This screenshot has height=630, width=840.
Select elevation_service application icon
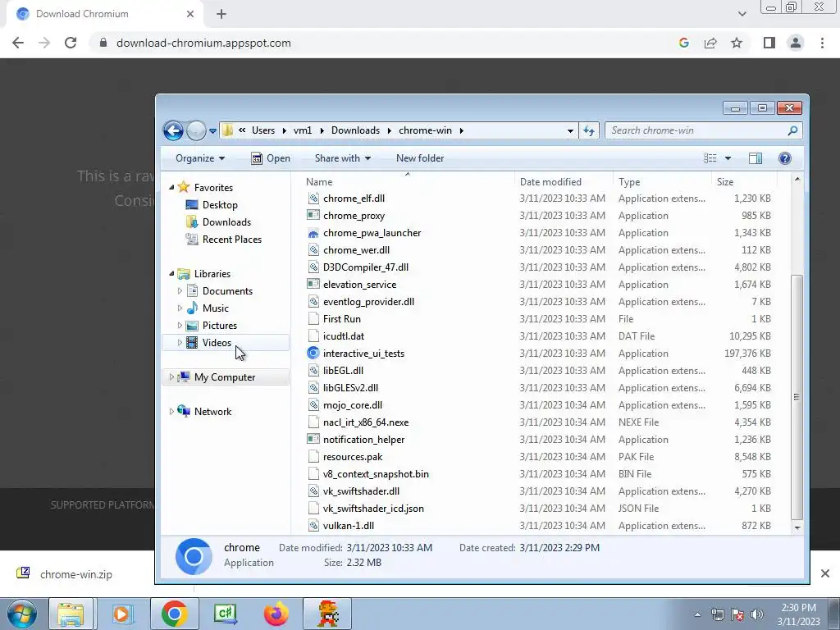point(313,285)
